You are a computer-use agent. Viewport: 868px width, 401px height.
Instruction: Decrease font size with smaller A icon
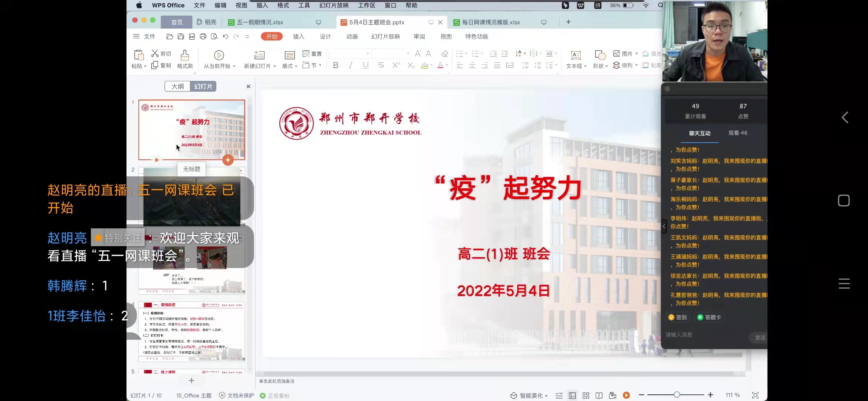pyautogui.click(x=429, y=53)
